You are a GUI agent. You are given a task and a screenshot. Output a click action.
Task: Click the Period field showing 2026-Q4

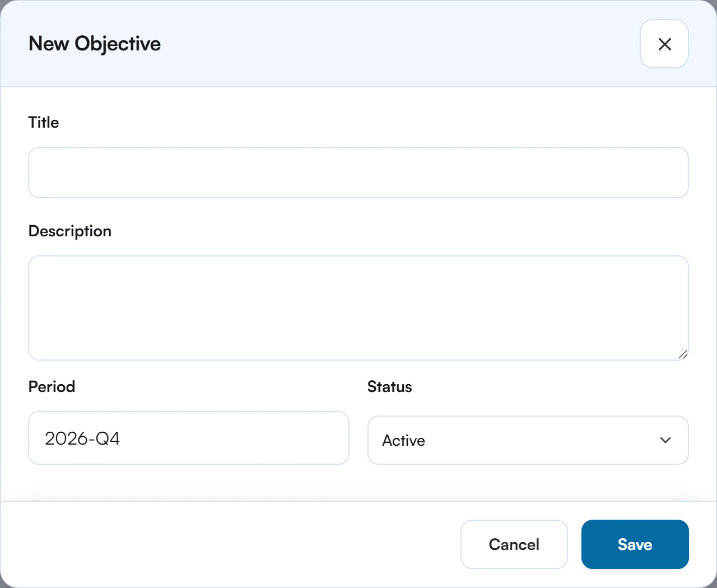tap(189, 438)
